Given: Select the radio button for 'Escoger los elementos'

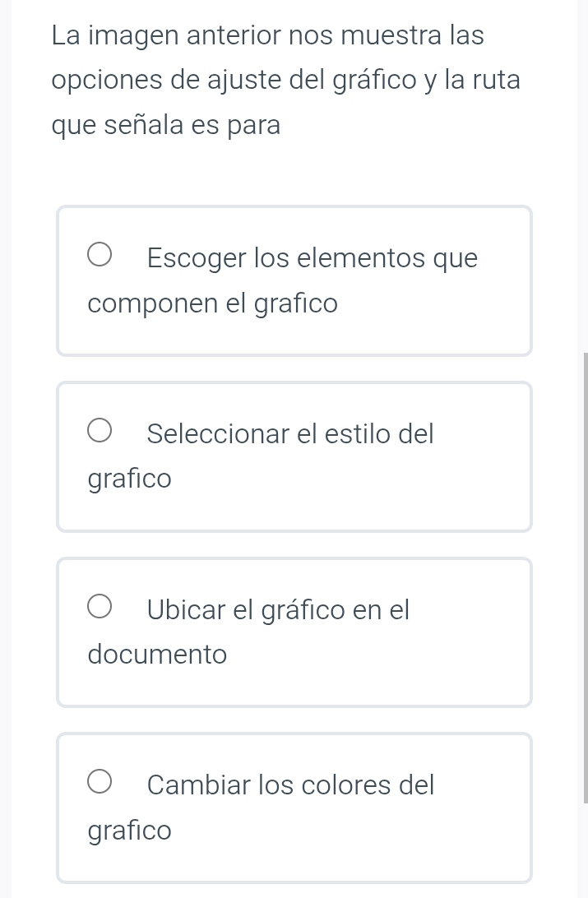Looking at the screenshot, I should pos(99,254).
